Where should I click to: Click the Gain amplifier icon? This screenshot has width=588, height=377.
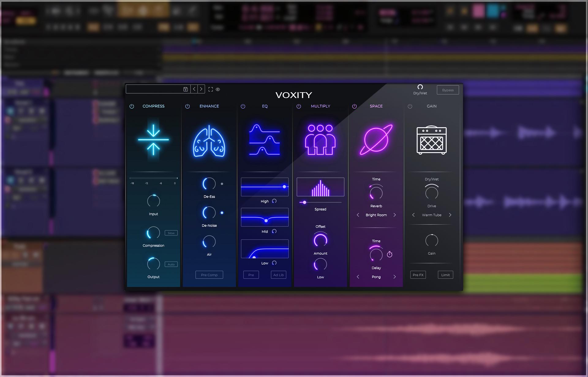[432, 140]
